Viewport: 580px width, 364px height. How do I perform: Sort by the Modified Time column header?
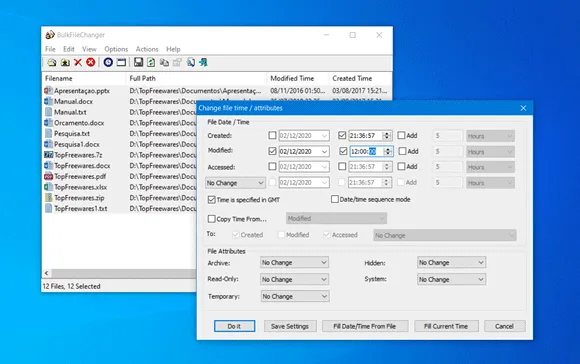297,78
